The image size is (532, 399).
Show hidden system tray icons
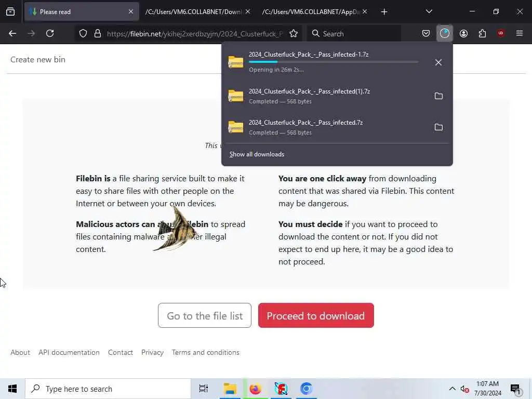pyautogui.click(x=453, y=389)
